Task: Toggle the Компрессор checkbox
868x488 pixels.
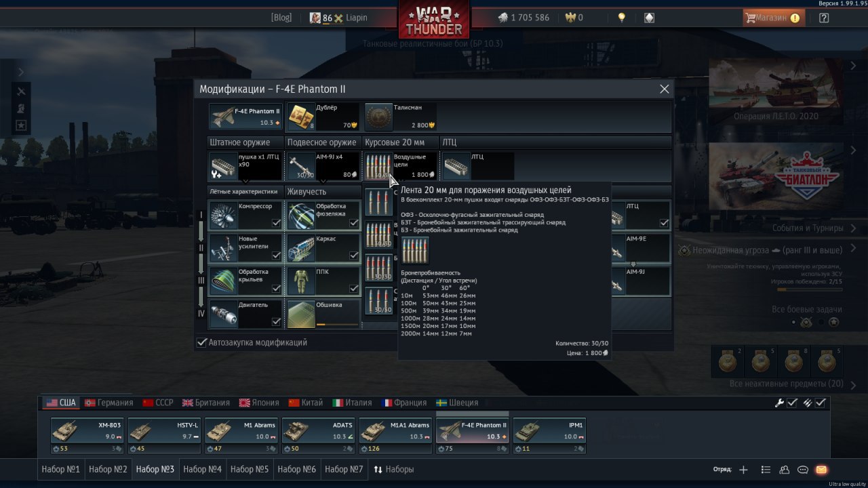Action: (x=276, y=223)
